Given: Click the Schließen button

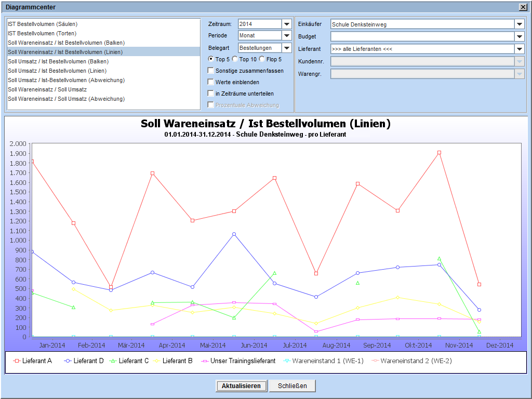Looking at the screenshot, I should tap(292, 386).
